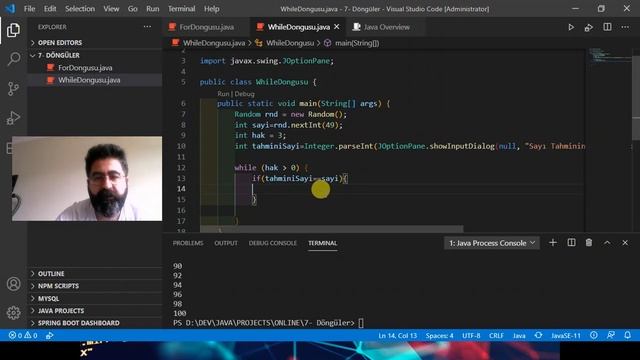The image size is (640, 360).
Task: Open the Run and Debug view
Action: (x=13, y=118)
